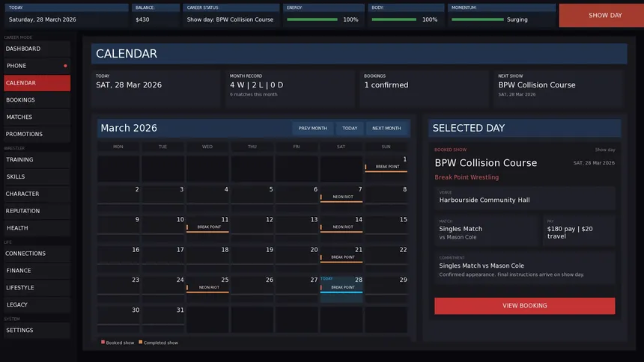Click the Body progress bar
The height and width of the screenshot is (362, 644).
point(394,19)
